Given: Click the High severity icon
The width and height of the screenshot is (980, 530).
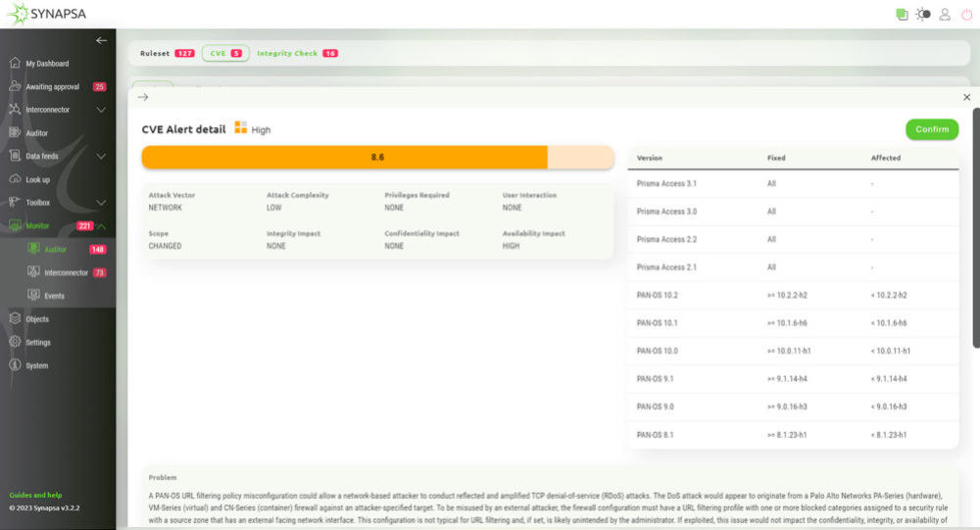Looking at the screenshot, I should (x=241, y=127).
